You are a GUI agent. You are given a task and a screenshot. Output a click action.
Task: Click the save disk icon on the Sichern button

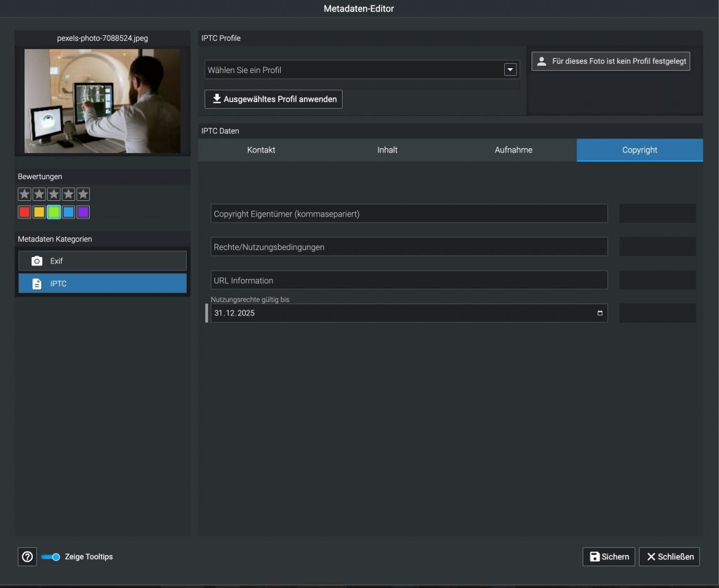(x=595, y=556)
